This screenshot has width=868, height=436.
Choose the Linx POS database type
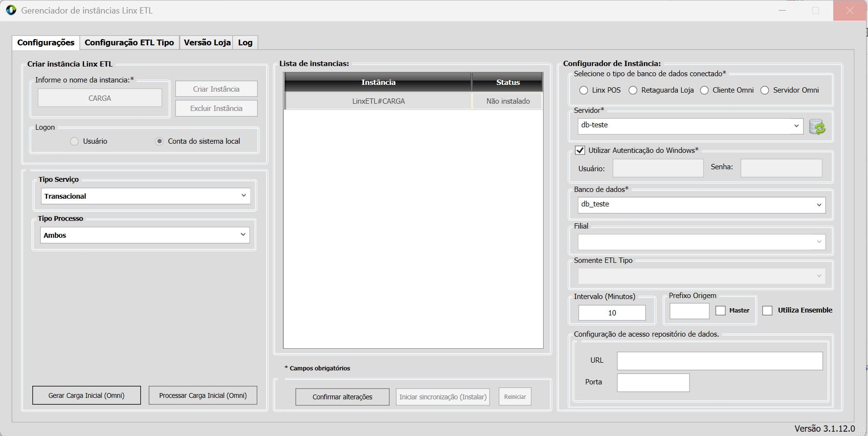point(584,90)
